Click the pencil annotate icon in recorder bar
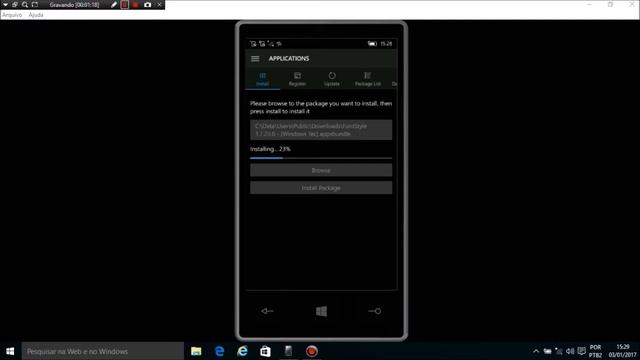The width and height of the screenshot is (640, 360). pyautogui.click(x=114, y=4)
